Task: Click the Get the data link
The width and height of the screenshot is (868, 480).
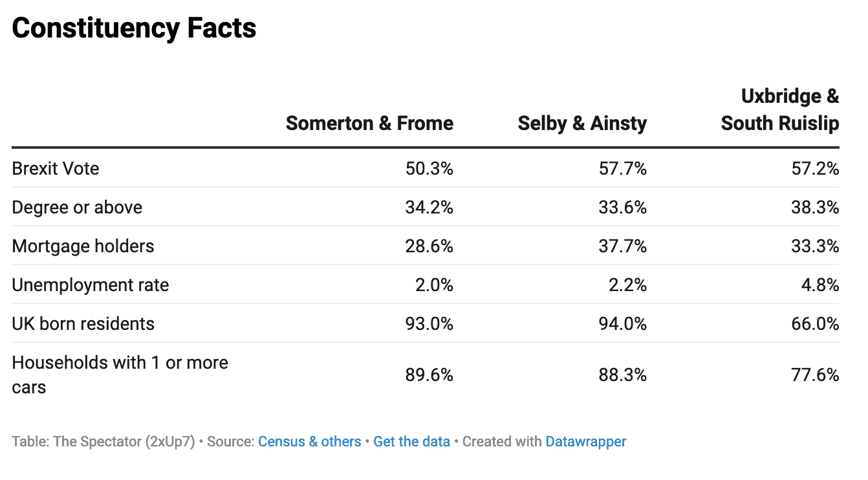Action: point(411,442)
